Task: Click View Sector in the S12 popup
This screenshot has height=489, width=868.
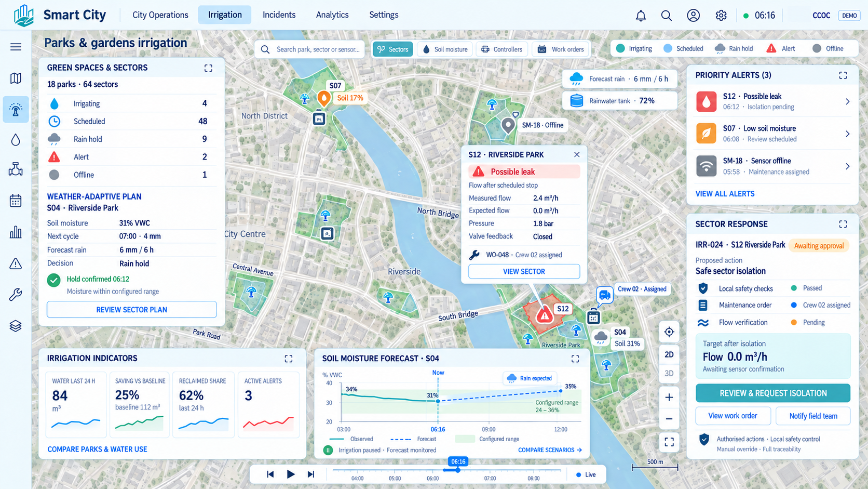Action: 524,271
